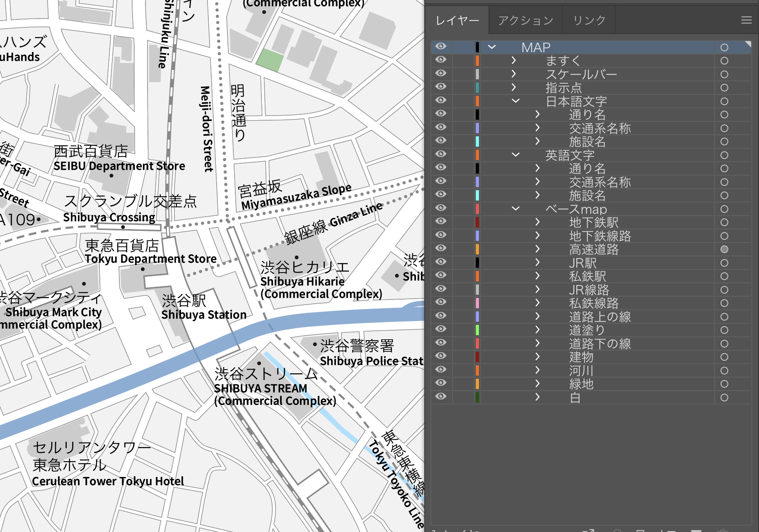This screenshot has height=532, width=759.
Task: Collapse the 日本語文字 layer group
Action: 515,101
